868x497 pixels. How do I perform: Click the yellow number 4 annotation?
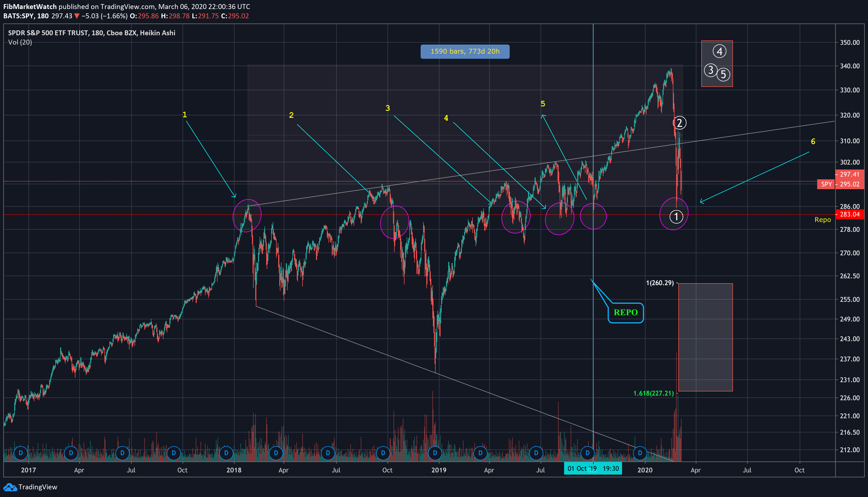(446, 118)
